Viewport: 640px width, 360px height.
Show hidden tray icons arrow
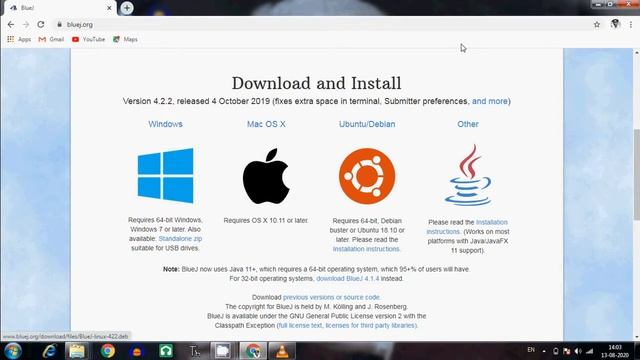(544, 351)
